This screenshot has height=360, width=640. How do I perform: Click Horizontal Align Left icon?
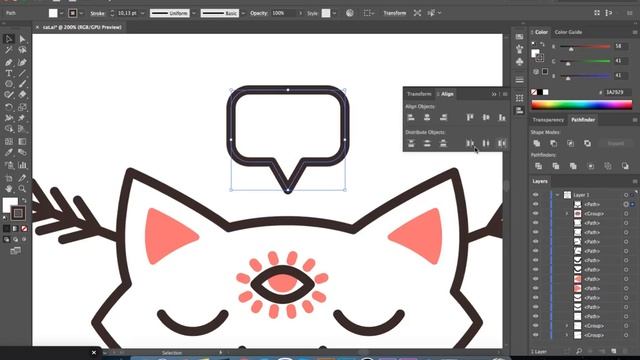point(411,118)
